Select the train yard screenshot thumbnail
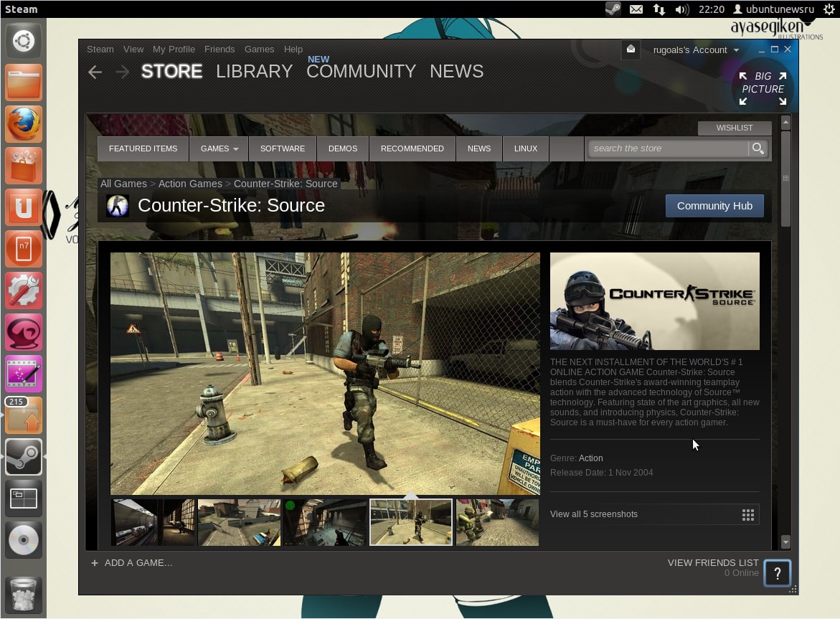The width and height of the screenshot is (840, 619). click(x=154, y=523)
